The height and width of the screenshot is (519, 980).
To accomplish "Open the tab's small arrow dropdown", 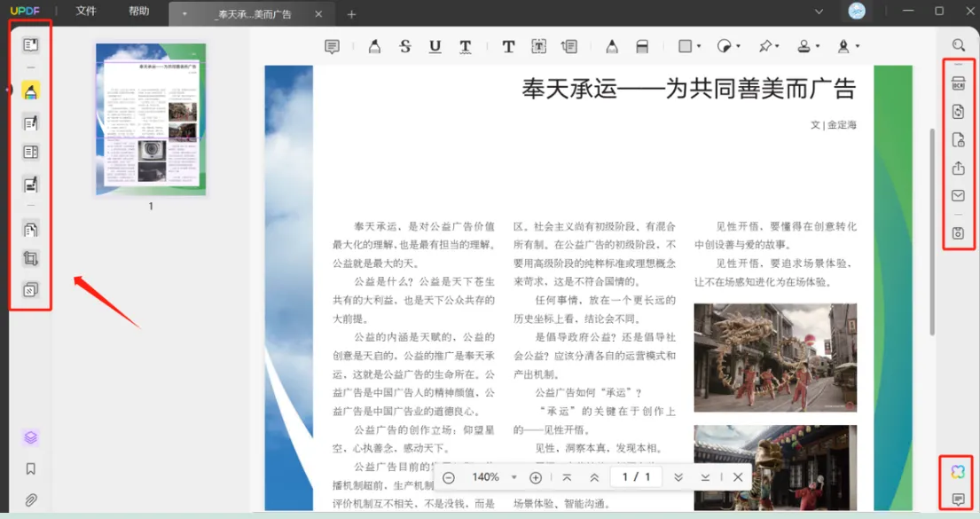I will pos(184,14).
